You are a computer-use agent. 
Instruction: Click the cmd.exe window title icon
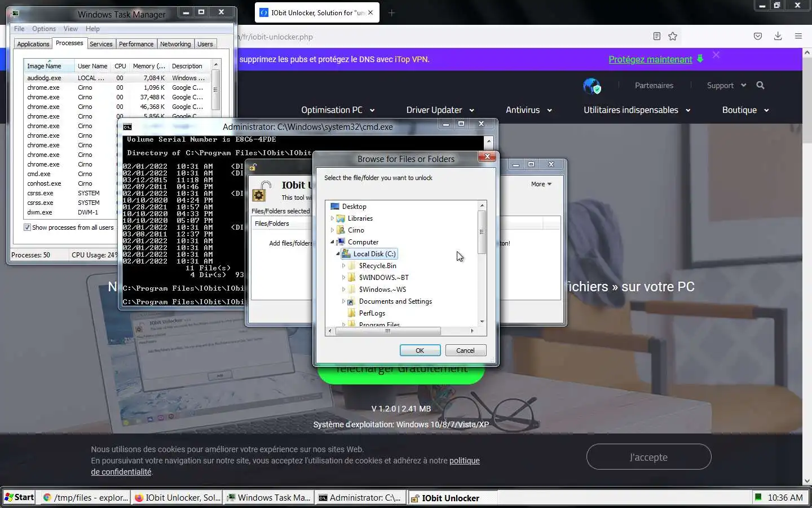(127, 127)
